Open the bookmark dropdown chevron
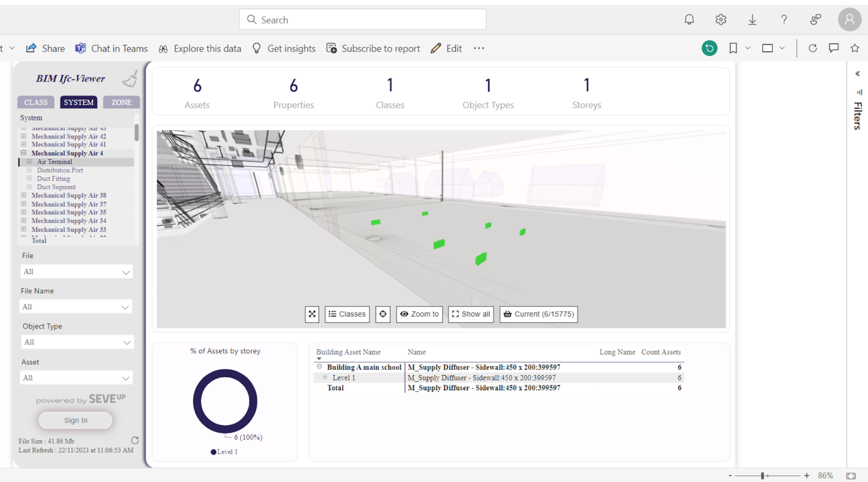The width and height of the screenshot is (868, 482). [x=748, y=48]
